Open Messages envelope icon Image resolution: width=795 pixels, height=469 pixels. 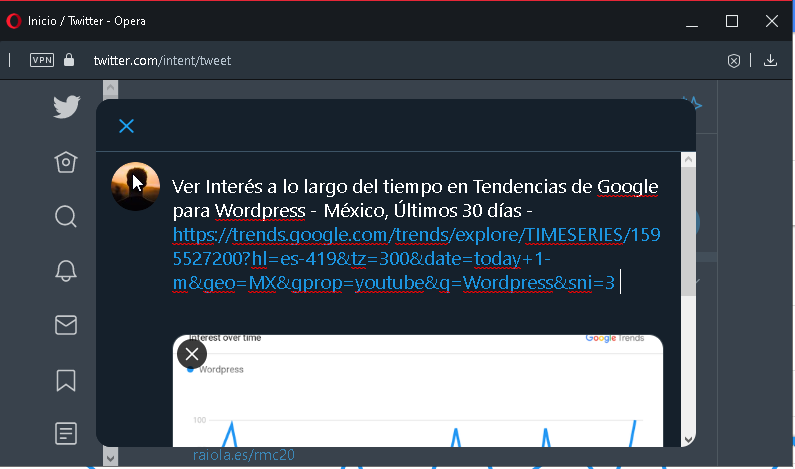[x=66, y=325]
